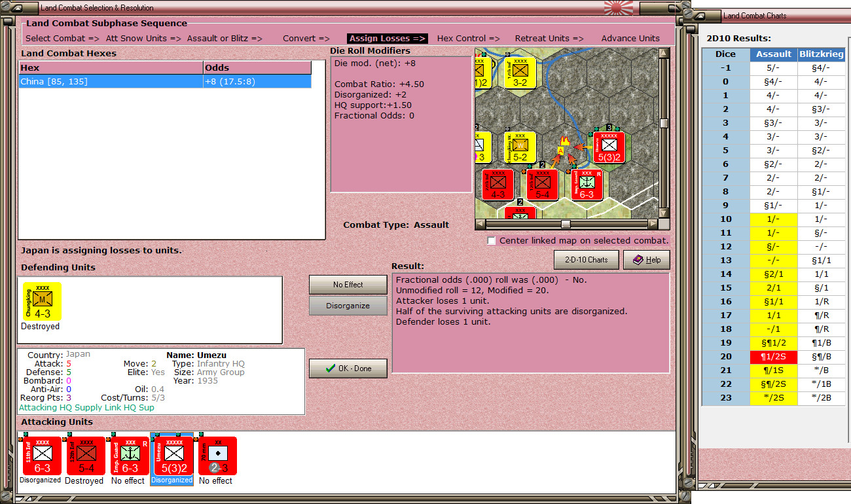The image size is (851, 504).
Task: Click the Blitzkrieg column header in charts
Action: (x=822, y=54)
